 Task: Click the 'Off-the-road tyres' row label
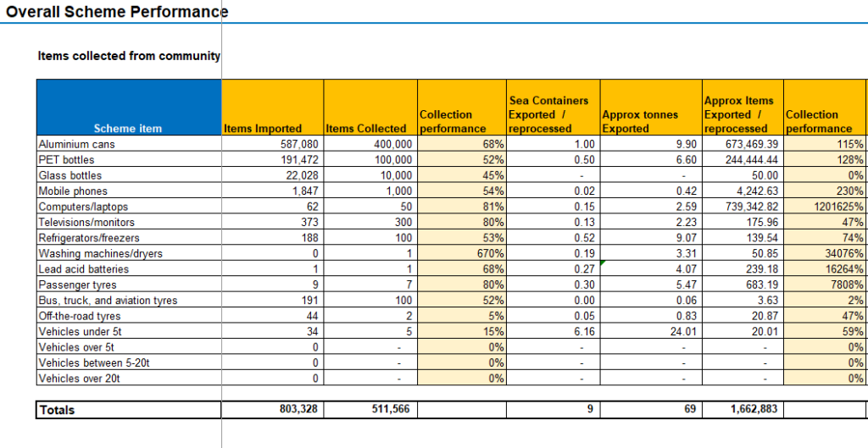(x=129, y=316)
